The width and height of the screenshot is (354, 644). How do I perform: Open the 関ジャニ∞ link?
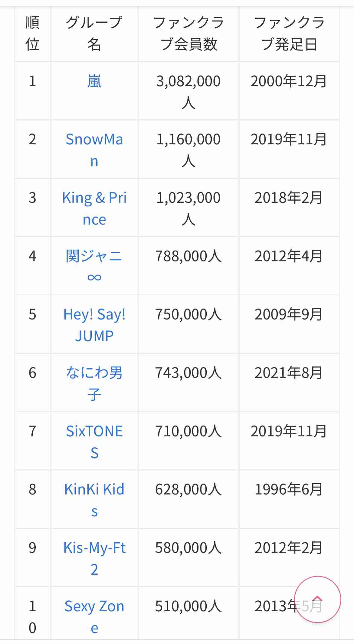(x=94, y=266)
